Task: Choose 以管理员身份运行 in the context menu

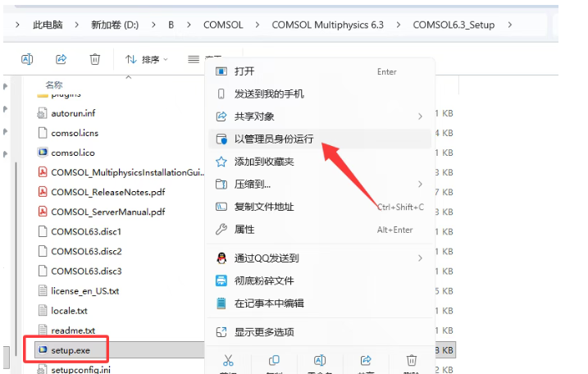Action: (320, 139)
